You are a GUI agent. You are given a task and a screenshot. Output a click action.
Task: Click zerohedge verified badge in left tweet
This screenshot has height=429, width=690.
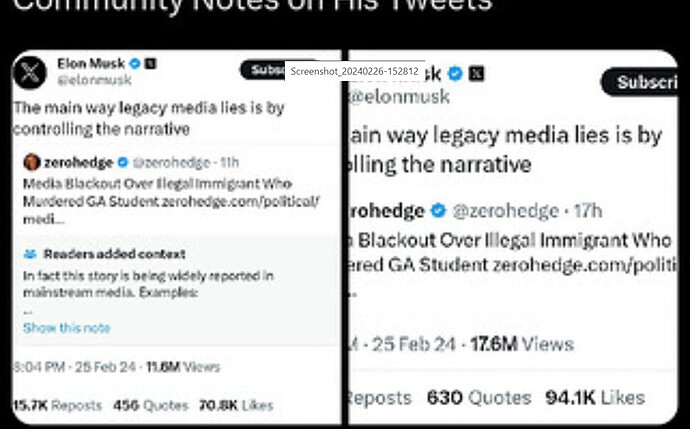123,161
